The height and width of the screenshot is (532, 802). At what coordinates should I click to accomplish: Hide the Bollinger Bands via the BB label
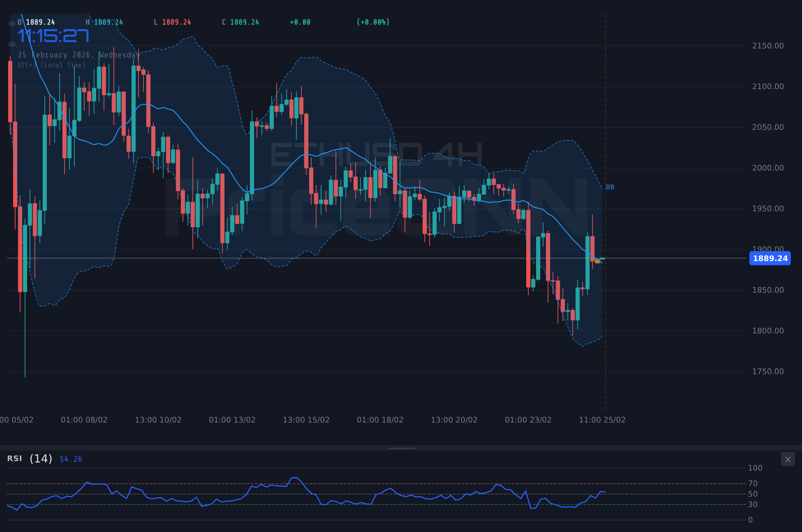point(610,187)
